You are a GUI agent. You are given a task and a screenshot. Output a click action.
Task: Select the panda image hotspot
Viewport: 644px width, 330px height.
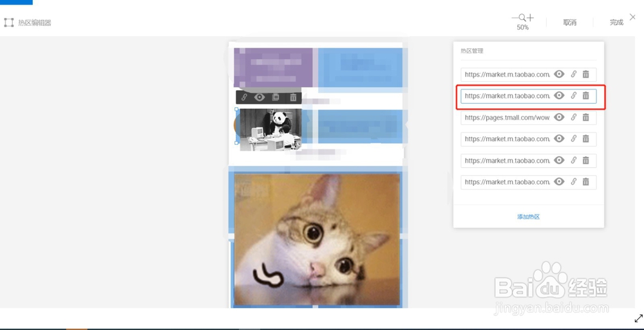click(x=270, y=129)
